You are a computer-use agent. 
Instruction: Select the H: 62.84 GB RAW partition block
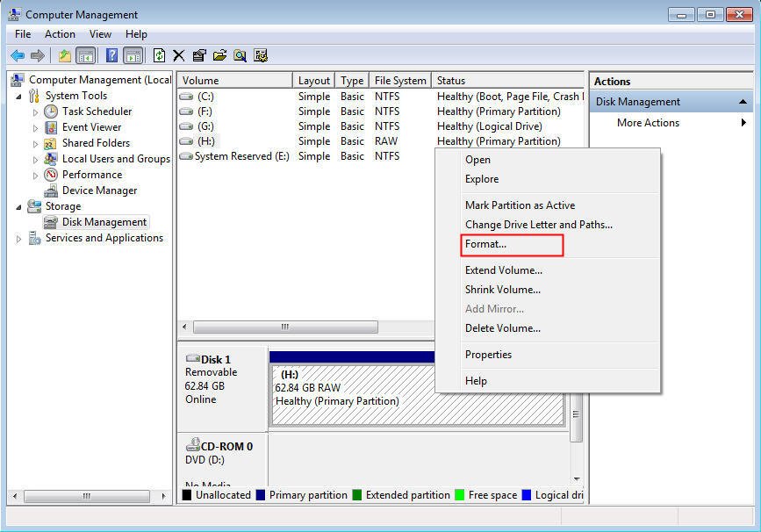(418, 395)
